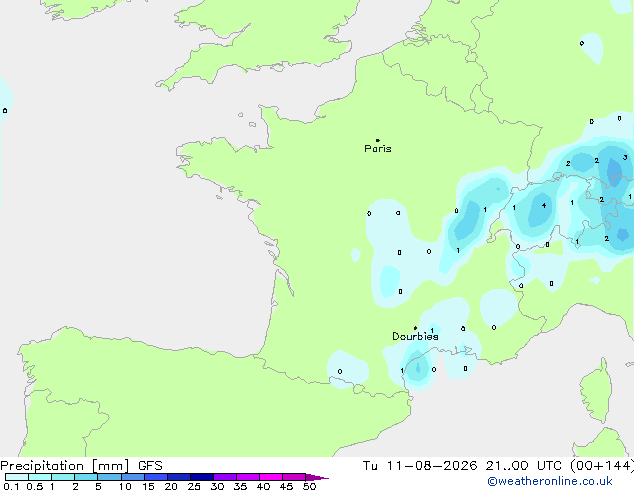Click the '3' precipitation value on map
634x490 pixels.
[x=625, y=157]
